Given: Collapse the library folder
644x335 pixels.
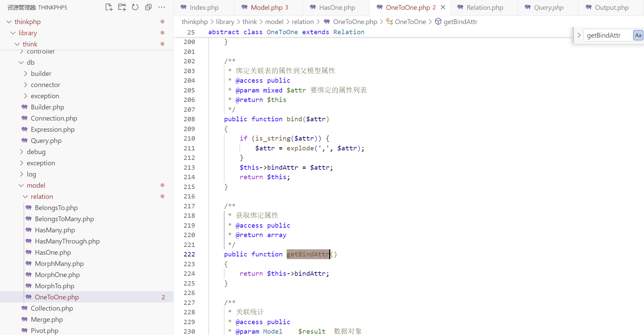Looking at the screenshot, I should [13, 33].
